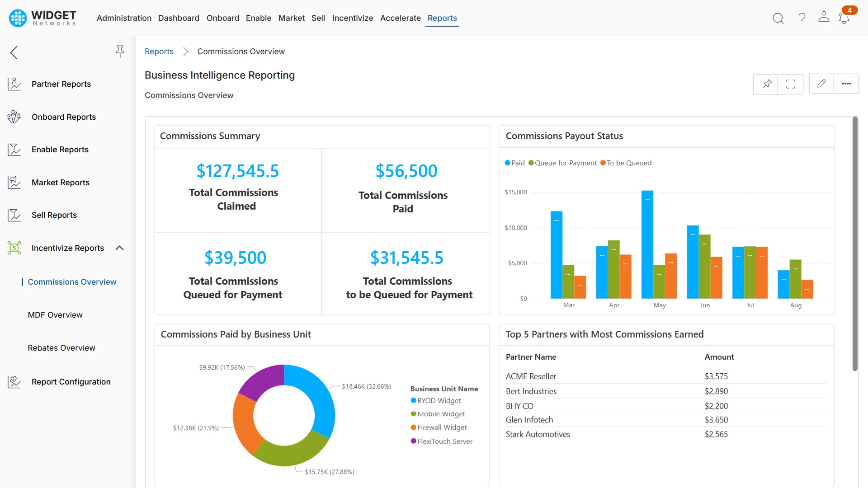Pin the report using the pin icon
This screenshot has width=868, height=488.
point(766,84)
